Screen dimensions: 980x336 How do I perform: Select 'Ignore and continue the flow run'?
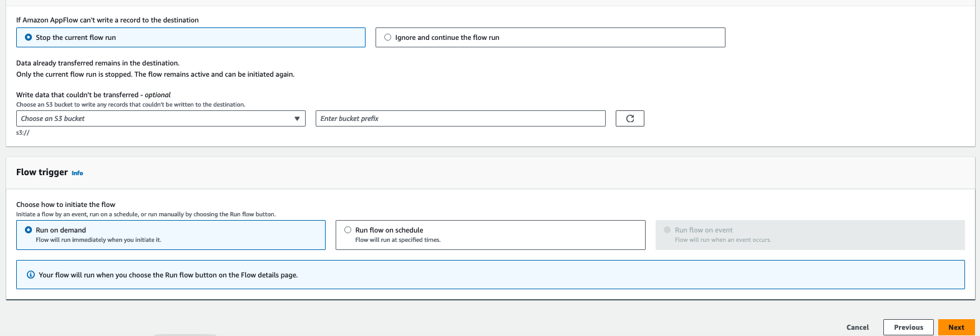click(388, 37)
